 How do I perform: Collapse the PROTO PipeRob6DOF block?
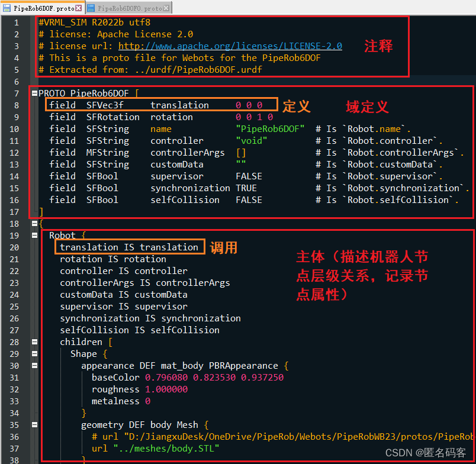34,93
